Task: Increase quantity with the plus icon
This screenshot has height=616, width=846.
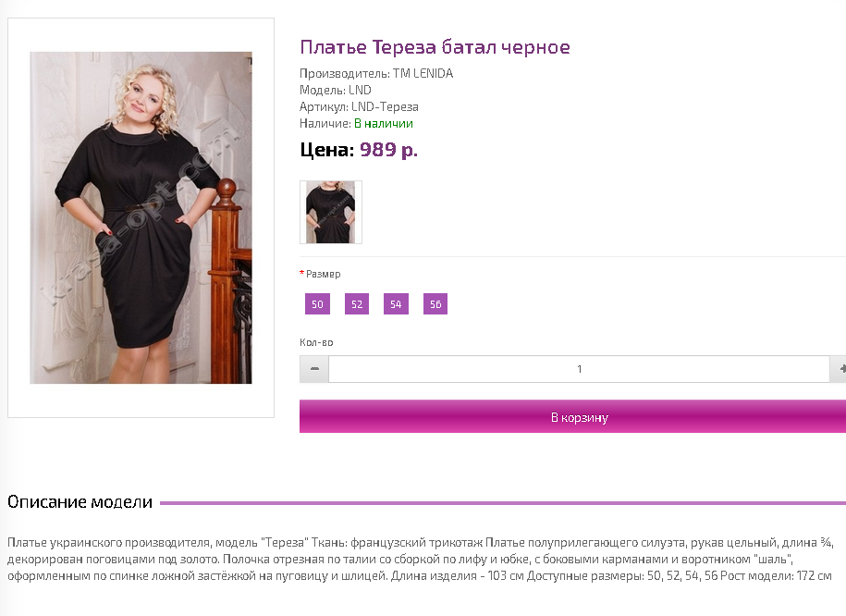Action: point(840,369)
